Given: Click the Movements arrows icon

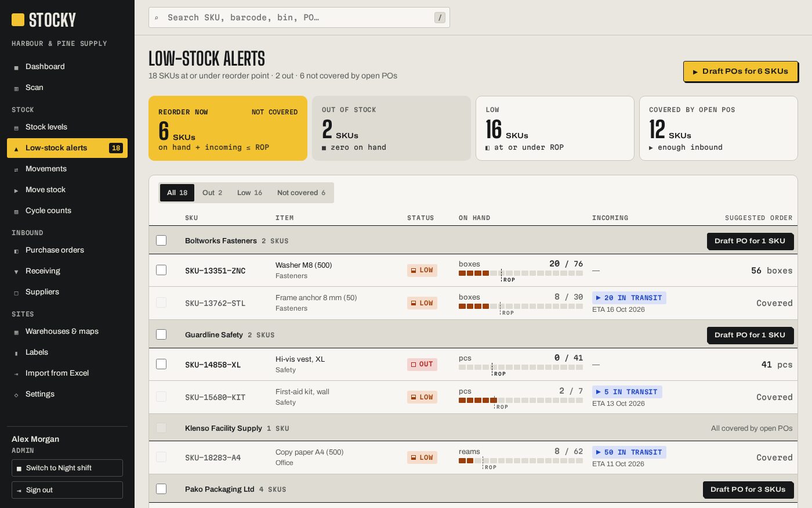Looking at the screenshot, I should click(16, 170).
